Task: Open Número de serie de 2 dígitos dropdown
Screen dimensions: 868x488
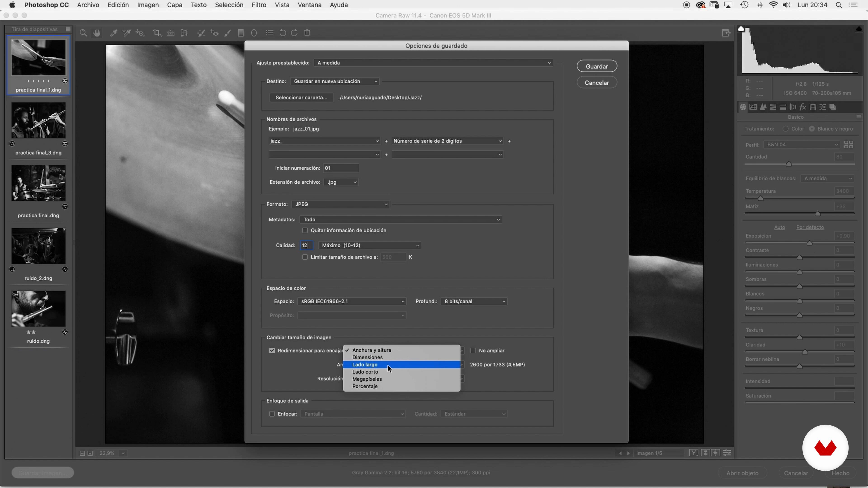Action: (x=448, y=141)
